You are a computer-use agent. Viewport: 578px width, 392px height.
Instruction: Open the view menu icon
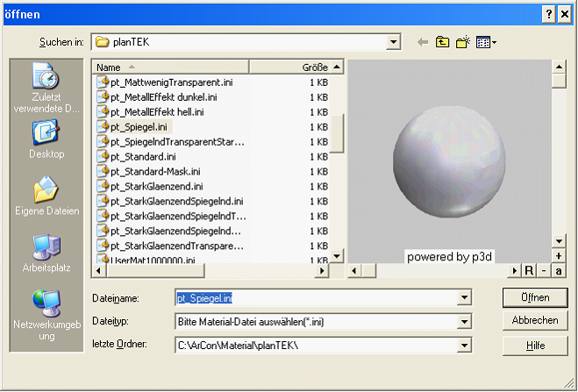pyautogui.click(x=486, y=42)
